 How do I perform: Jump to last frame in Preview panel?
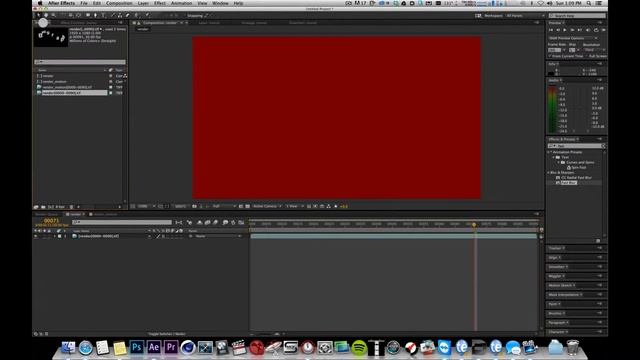pos(580,30)
